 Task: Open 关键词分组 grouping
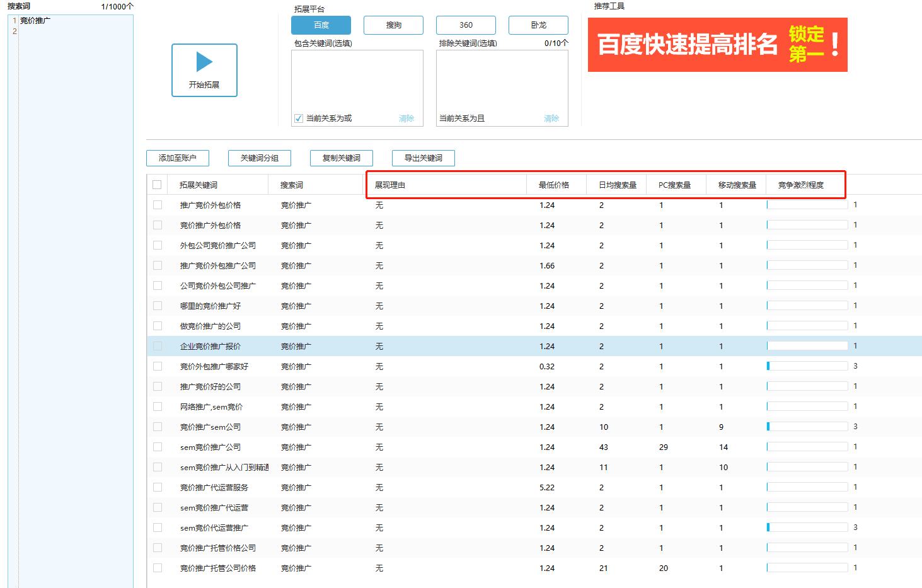pos(260,158)
